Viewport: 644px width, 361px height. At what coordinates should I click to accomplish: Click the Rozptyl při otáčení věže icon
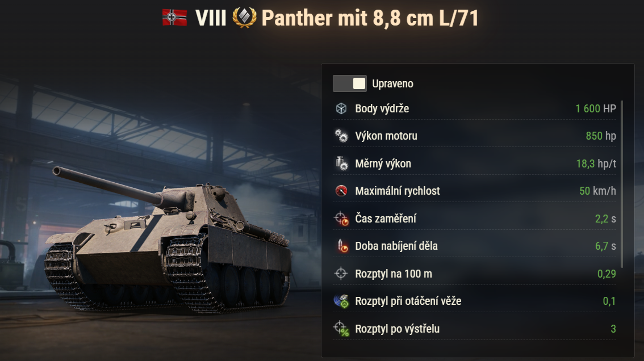coord(341,301)
